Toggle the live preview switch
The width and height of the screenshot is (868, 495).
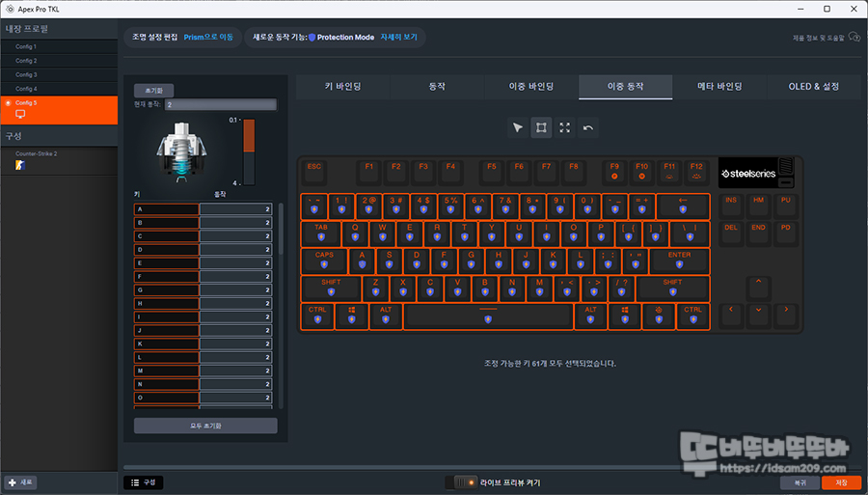tap(461, 482)
